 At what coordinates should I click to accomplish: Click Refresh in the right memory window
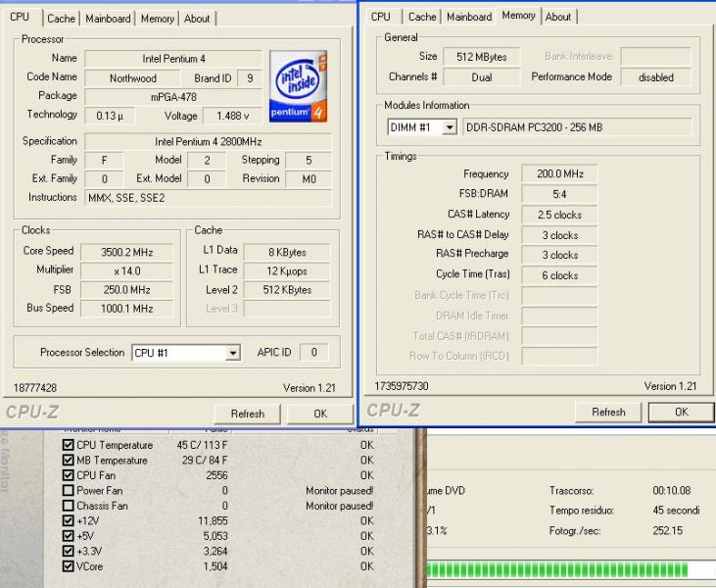pyautogui.click(x=608, y=413)
